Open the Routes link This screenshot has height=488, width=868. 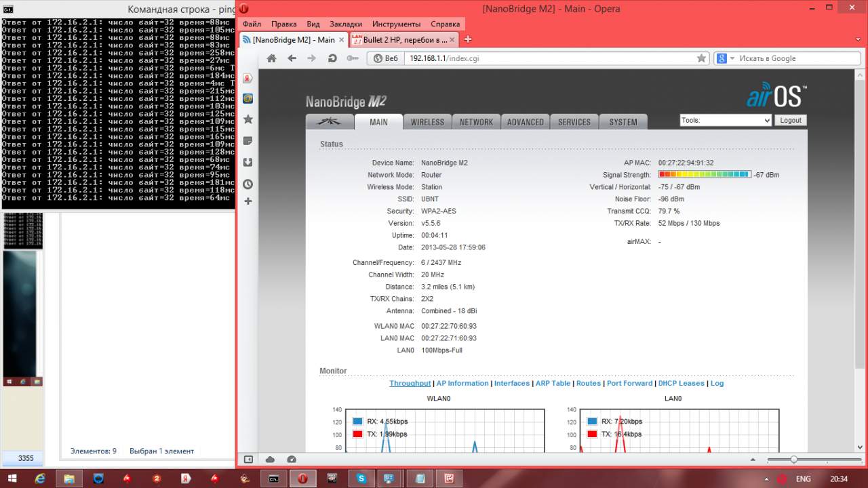pyautogui.click(x=589, y=384)
